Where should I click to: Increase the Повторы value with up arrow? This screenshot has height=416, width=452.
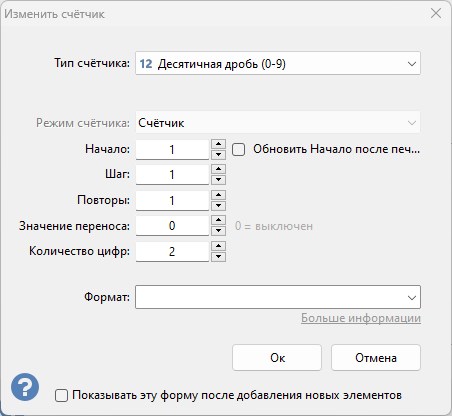click(x=218, y=195)
